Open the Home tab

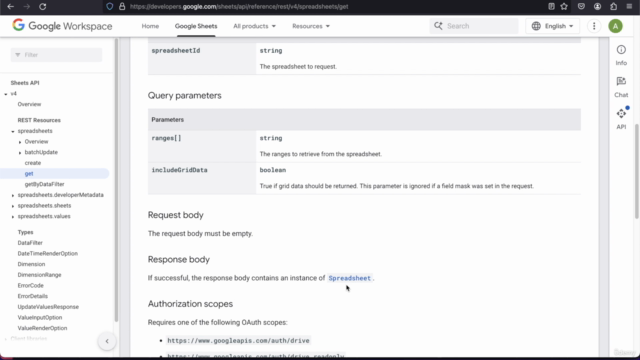coord(150,26)
